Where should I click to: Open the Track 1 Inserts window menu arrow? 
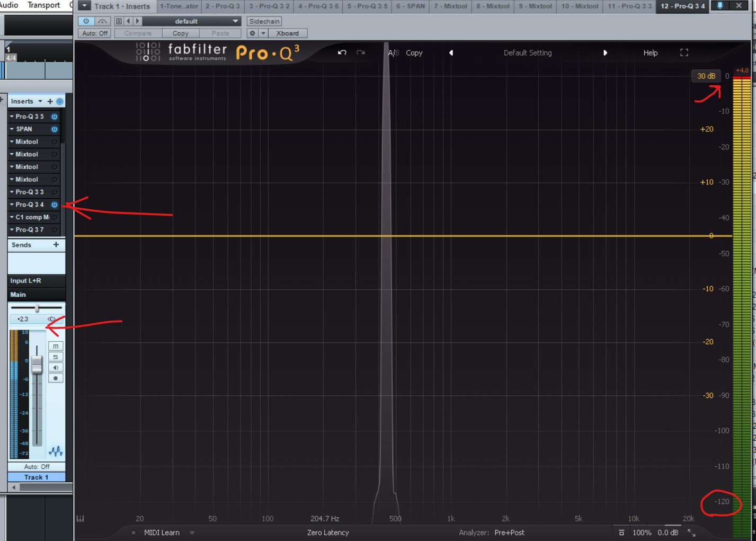tap(84, 6)
